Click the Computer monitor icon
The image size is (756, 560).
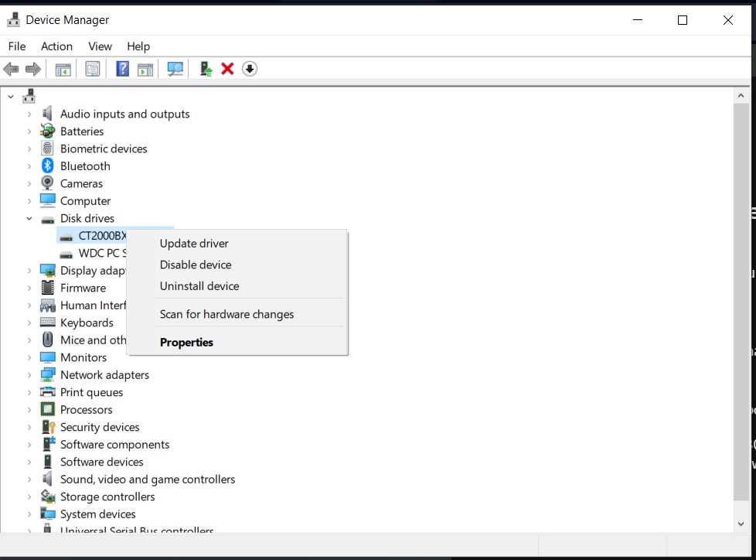[x=47, y=200]
